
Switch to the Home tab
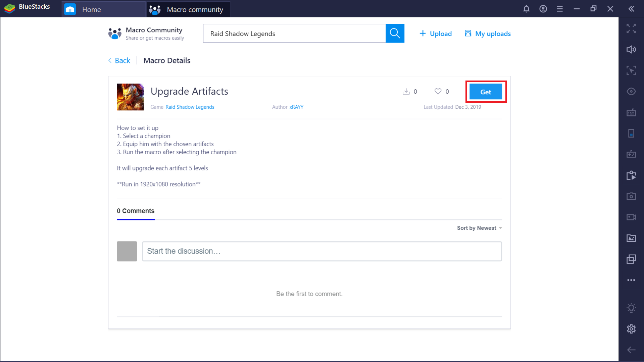[103, 9]
